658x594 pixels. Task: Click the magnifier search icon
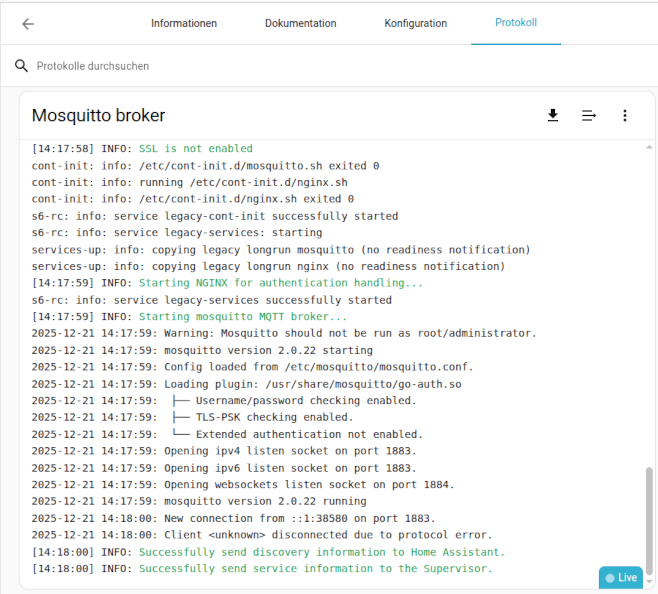click(21, 66)
